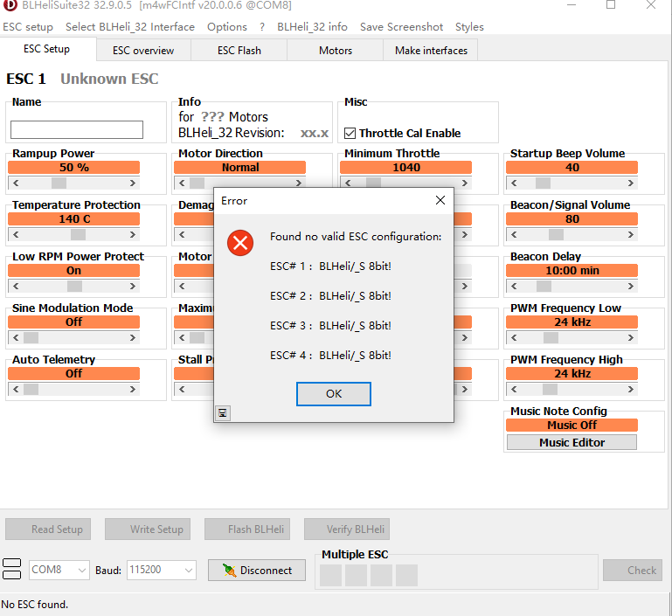The height and width of the screenshot is (616, 672).
Task: Close the Error dialog with X
Action: [440, 200]
